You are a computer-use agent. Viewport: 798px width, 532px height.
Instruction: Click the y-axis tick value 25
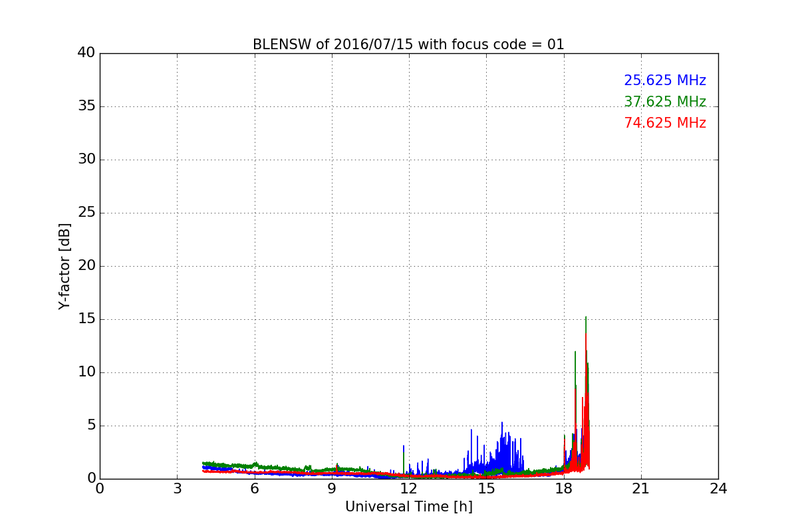pyautogui.click(x=86, y=213)
